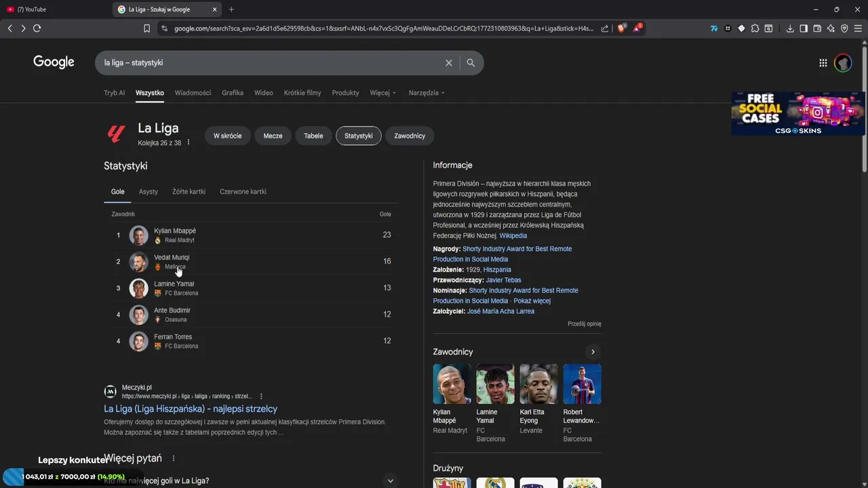Open Zawodnicy section arrow on right panel
This screenshot has width=868, height=488.
pos(593,352)
